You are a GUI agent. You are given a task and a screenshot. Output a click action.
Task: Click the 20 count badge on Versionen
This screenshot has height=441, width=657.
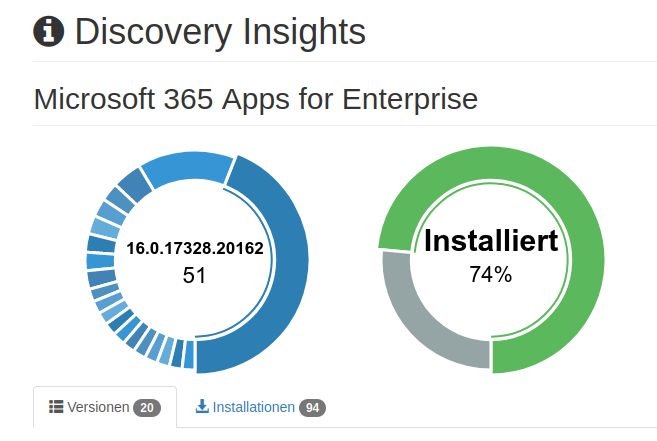[147, 408]
